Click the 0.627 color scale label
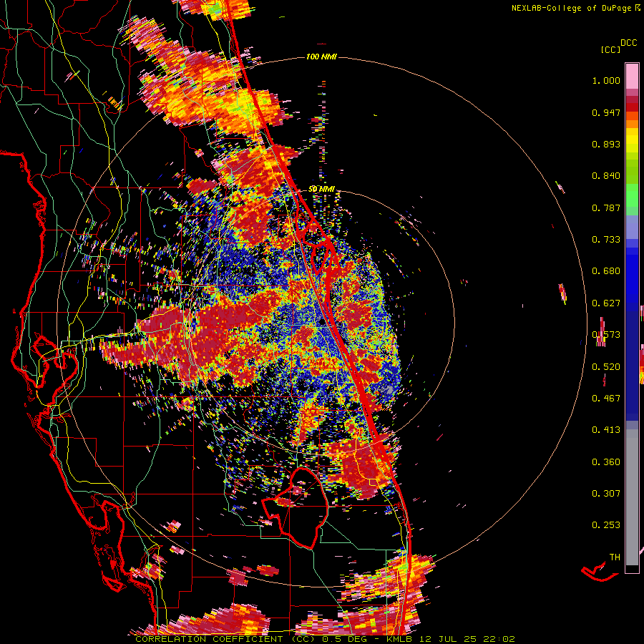Screen dimensions: 644x644 606,303
